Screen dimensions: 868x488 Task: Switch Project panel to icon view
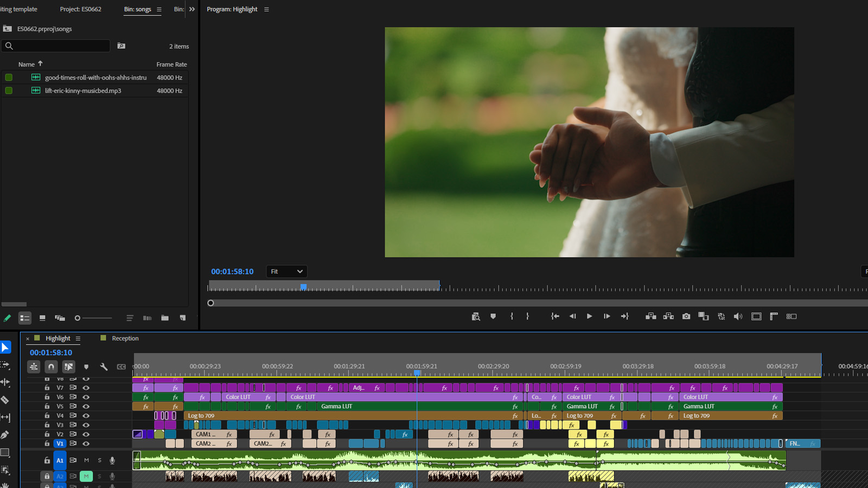42,318
